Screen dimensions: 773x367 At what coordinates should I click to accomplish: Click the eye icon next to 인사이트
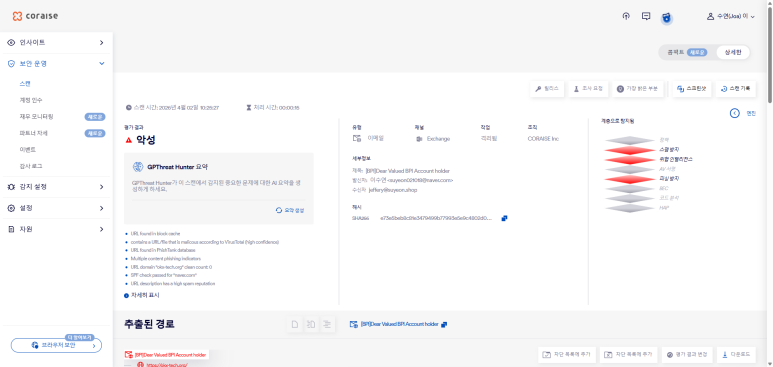click(11, 43)
